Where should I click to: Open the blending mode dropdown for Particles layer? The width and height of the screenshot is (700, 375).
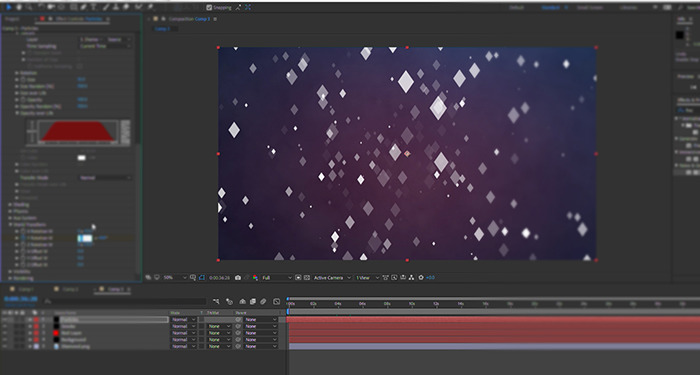pos(184,320)
